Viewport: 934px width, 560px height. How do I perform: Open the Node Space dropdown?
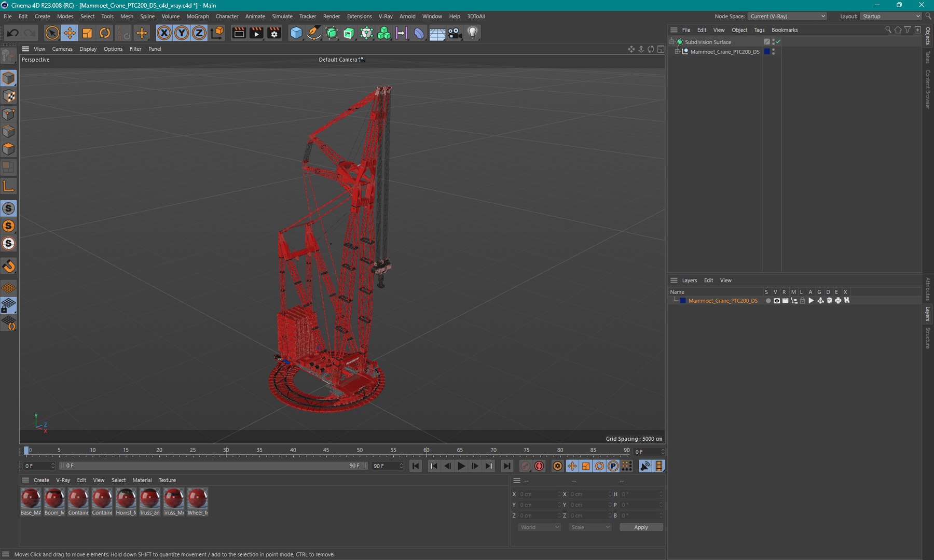(787, 17)
